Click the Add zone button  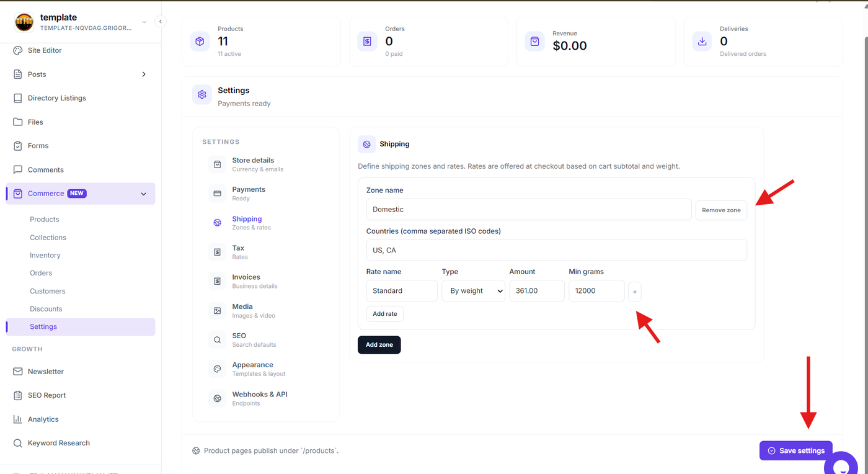[379, 345]
